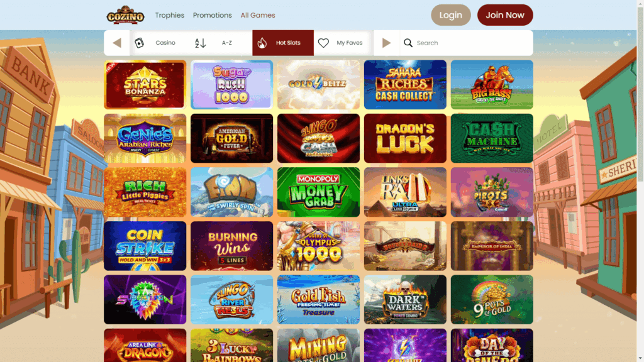Screen dimensions: 644x362
Task: Click the A-Z sort icon
Action: (x=200, y=43)
